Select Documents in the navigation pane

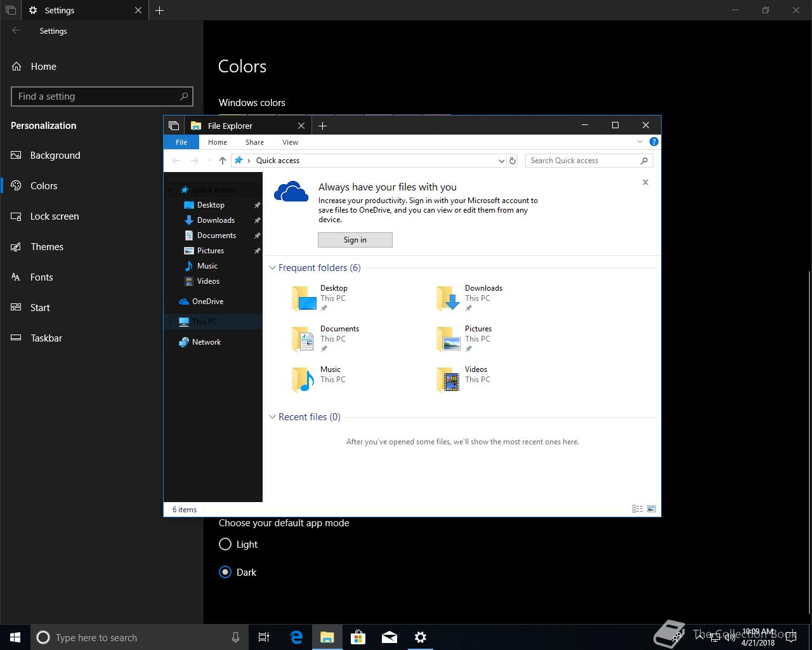213,235
